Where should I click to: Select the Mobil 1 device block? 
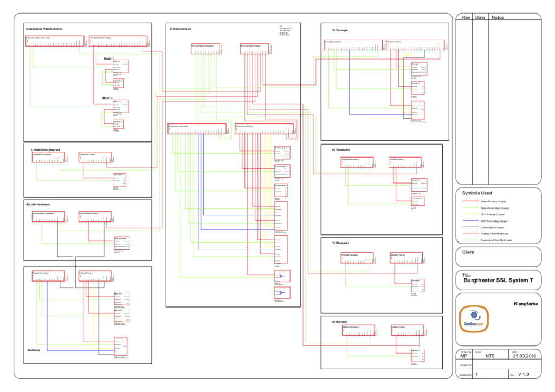tap(120, 66)
